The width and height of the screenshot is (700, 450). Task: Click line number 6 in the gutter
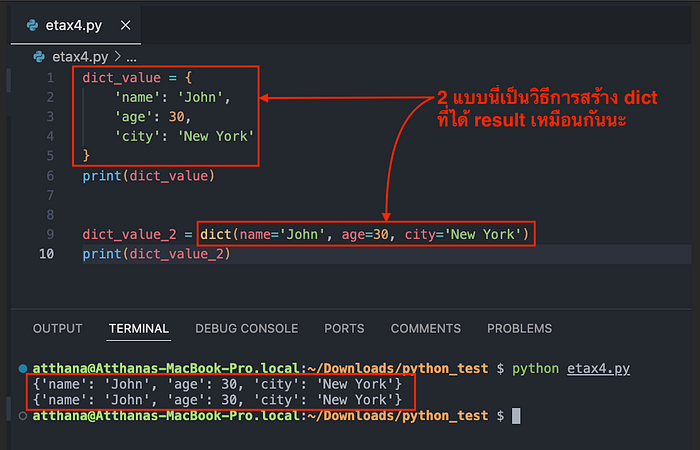tap(50, 176)
